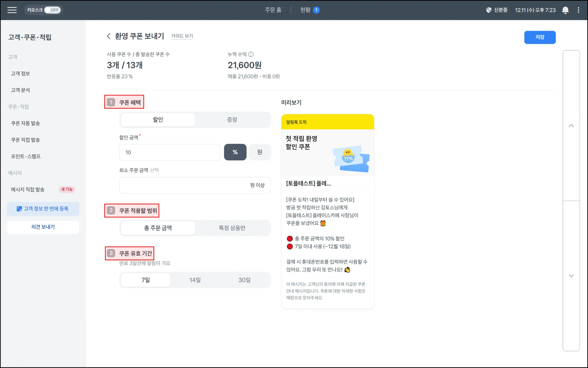
Task: Click the down chevron on right panel
Action: click(571, 276)
